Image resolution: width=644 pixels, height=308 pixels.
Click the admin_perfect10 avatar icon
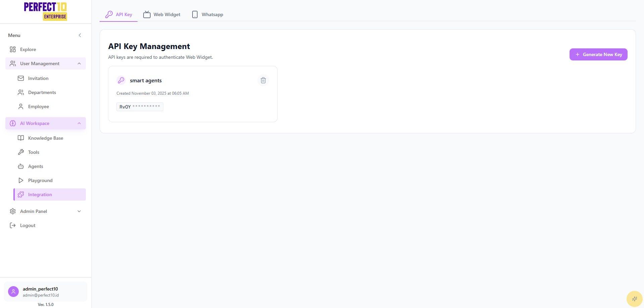(13, 292)
